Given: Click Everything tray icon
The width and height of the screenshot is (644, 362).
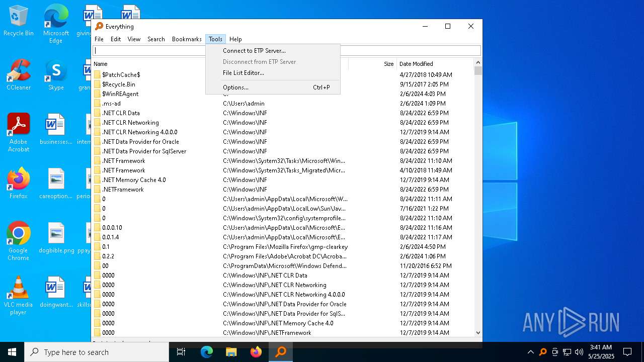Looking at the screenshot, I should [543, 352].
